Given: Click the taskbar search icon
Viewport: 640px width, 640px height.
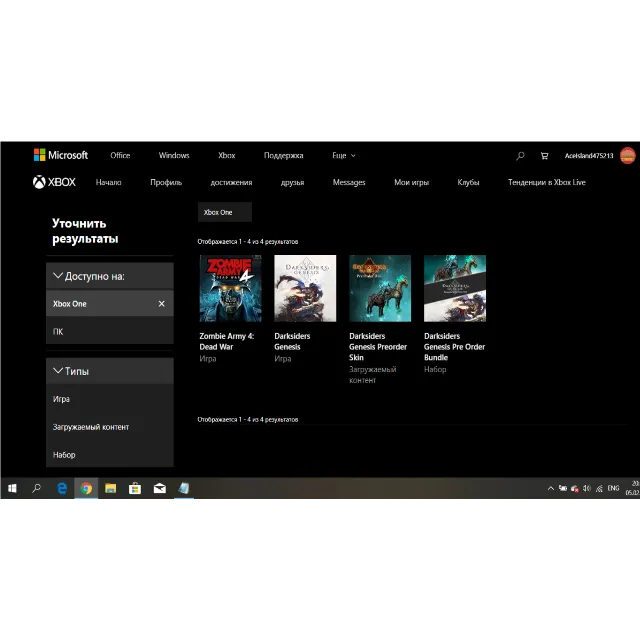Looking at the screenshot, I should [x=36, y=488].
